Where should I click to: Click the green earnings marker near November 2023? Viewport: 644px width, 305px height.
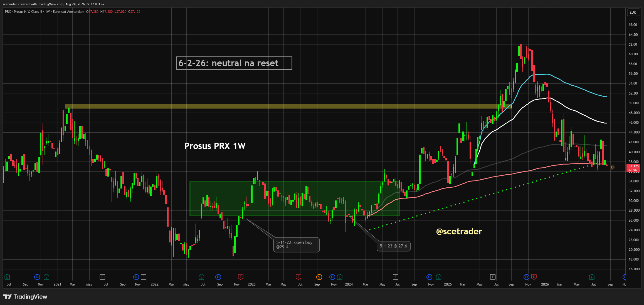click(340, 277)
